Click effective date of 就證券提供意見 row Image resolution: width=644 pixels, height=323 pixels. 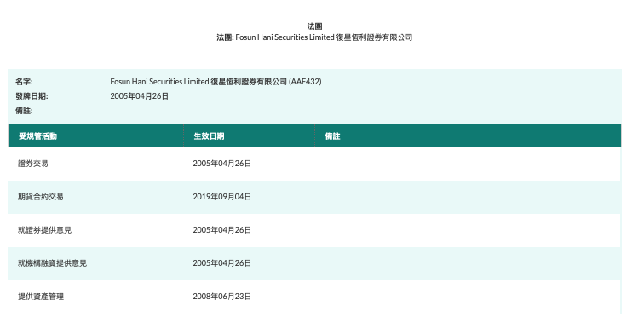221,230
